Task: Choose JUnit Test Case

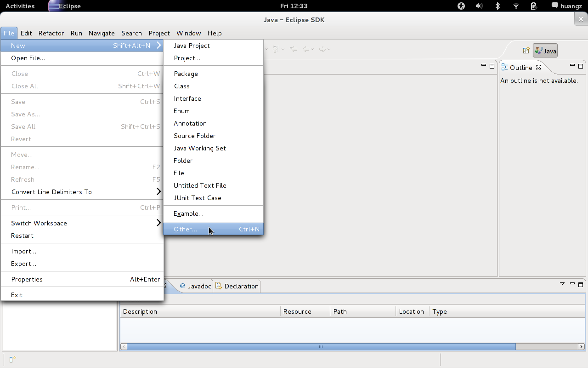Action: [x=213, y=198]
